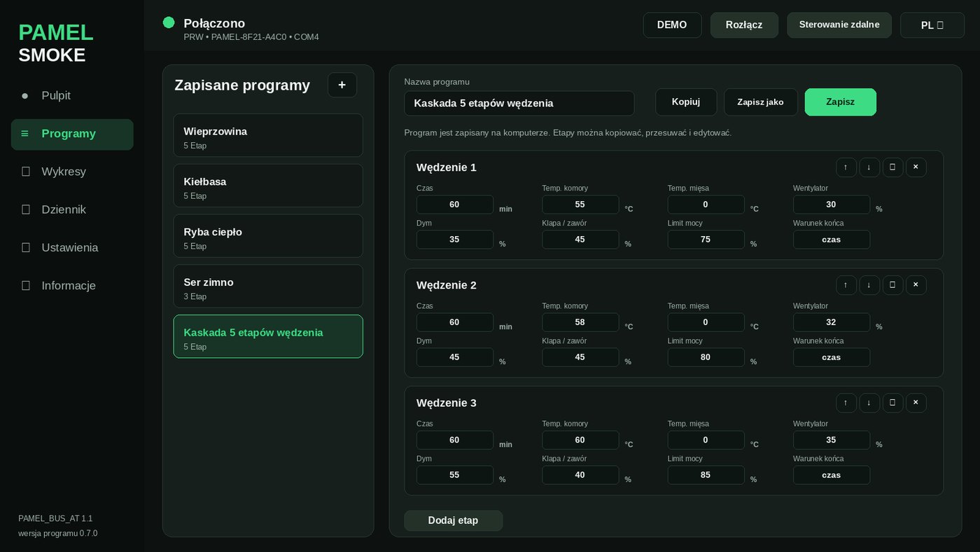Move Wędzenie 1 stage down

(x=869, y=167)
